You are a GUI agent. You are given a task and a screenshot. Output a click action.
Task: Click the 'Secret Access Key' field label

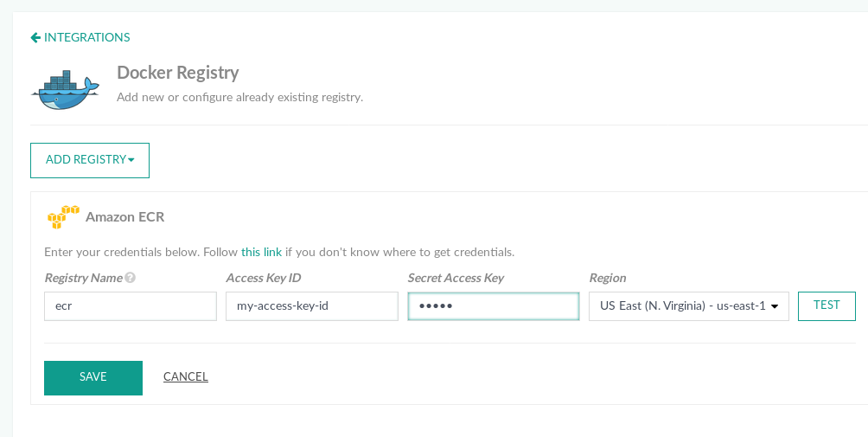click(456, 279)
